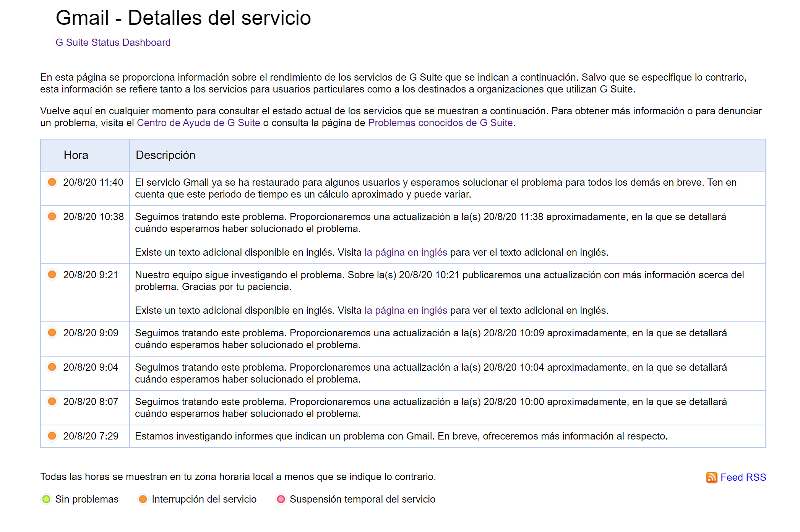Click orange status dot for 20/8/20 7:29
The height and width of the screenshot is (532, 800).
tap(52, 436)
